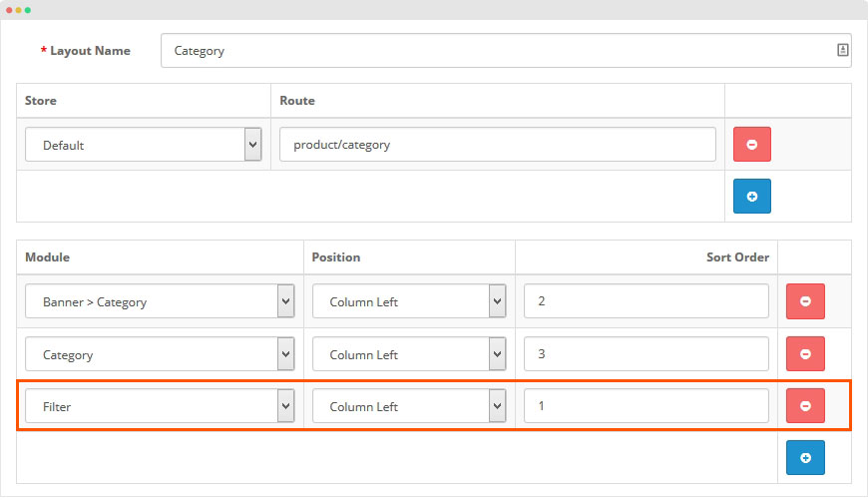The width and height of the screenshot is (868, 500).
Task: Click sort order field containing 2
Action: [646, 301]
